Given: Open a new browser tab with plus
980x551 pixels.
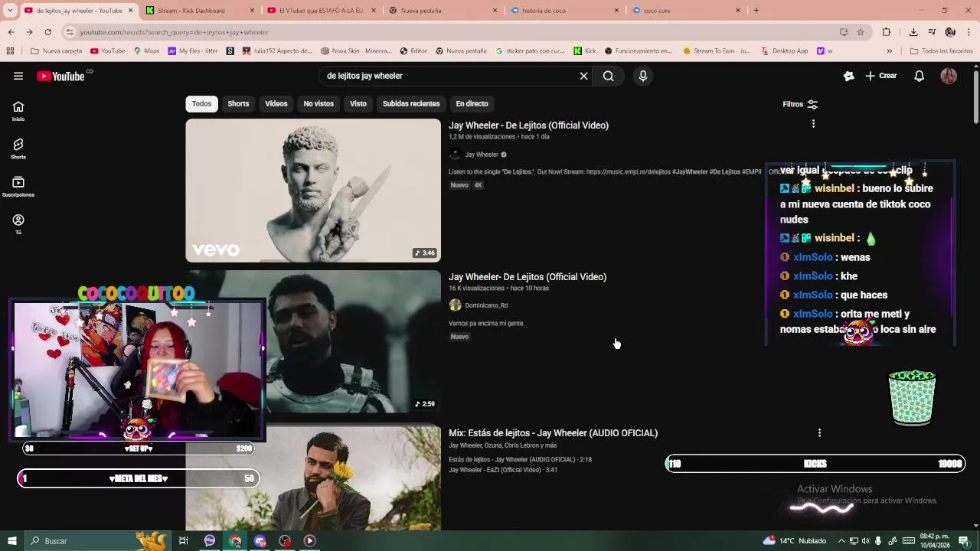Looking at the screenshot, I should point(756,11).
